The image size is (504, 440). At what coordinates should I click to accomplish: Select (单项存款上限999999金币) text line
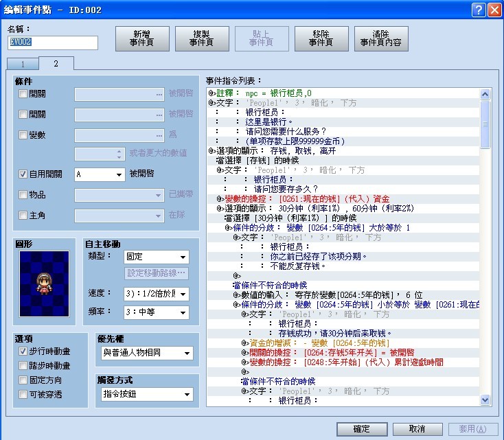pos(343,141)
